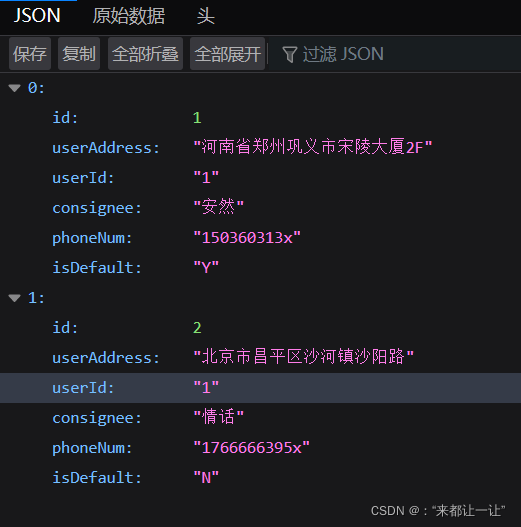Image resolution: width=521 pixels, height=527 pixels.
Task: Click the consignee key in item 0
Action: [97, 208]
